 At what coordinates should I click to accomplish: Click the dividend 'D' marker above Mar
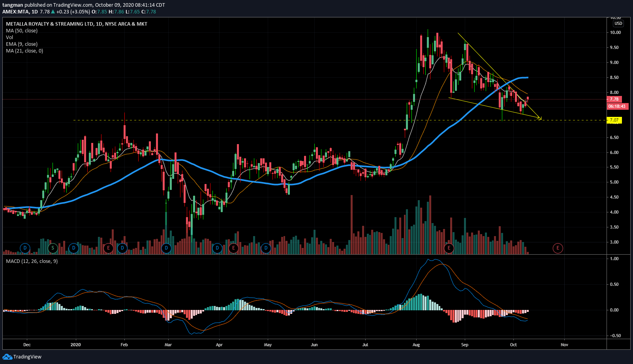tap(166, 248)
